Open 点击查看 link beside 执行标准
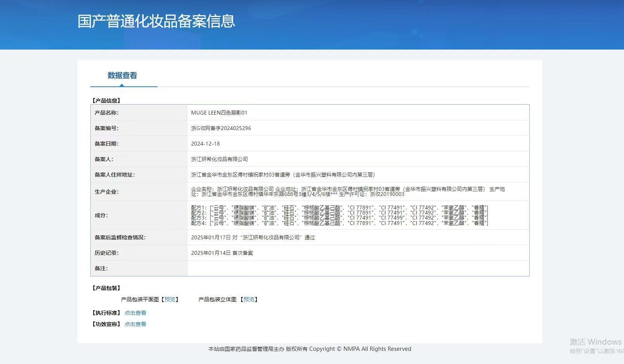The image size is (624, 364). pos(135,313)
